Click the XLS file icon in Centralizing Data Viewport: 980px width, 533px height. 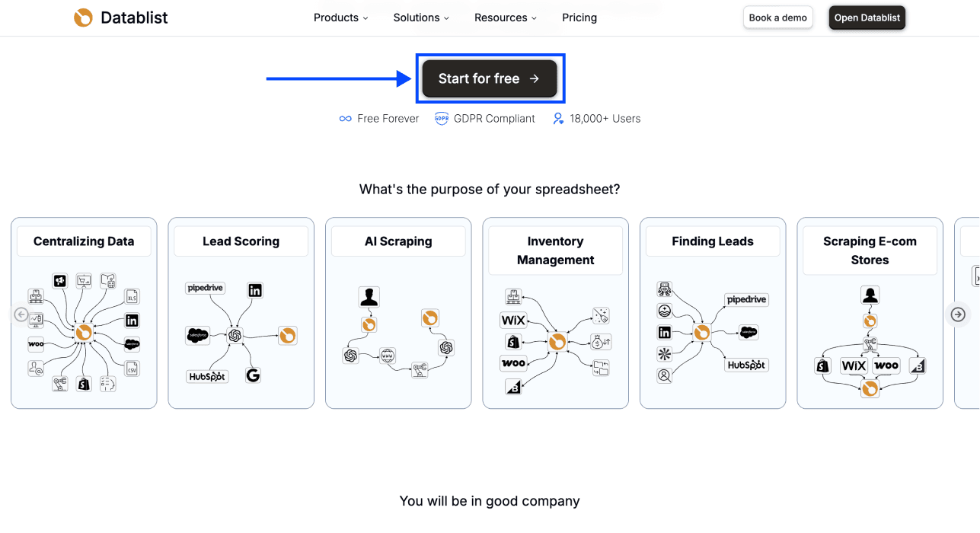[132, 296]
